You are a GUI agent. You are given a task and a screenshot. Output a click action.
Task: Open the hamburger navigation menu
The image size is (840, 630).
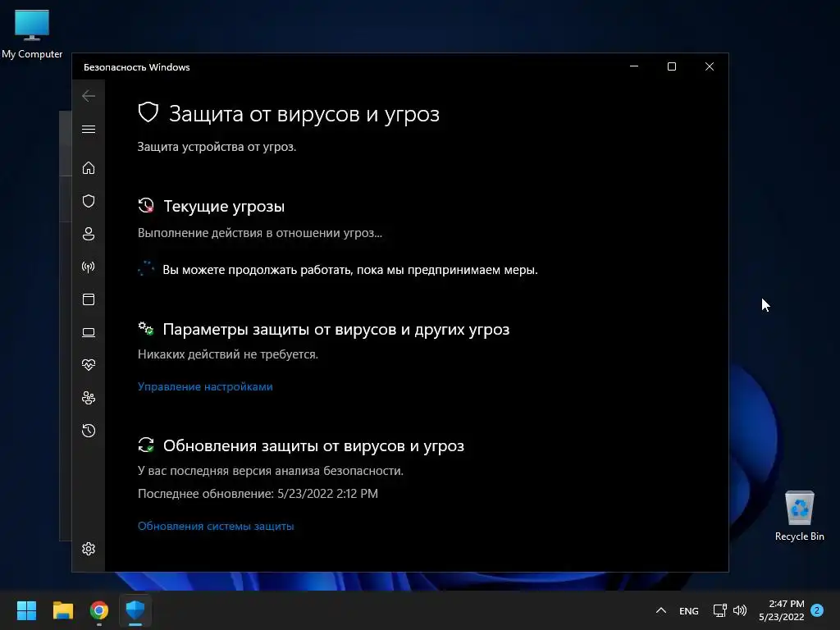click(x=89, y=129)
